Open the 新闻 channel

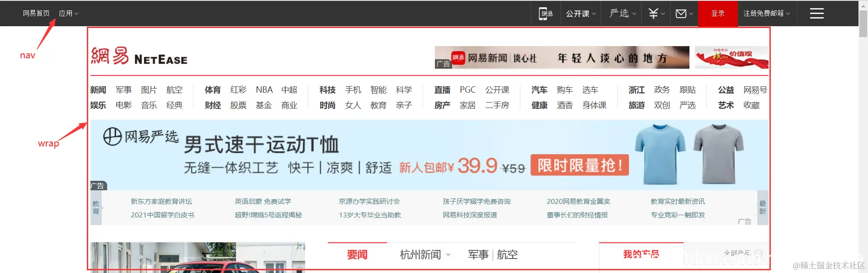click(x=98, y=90)
